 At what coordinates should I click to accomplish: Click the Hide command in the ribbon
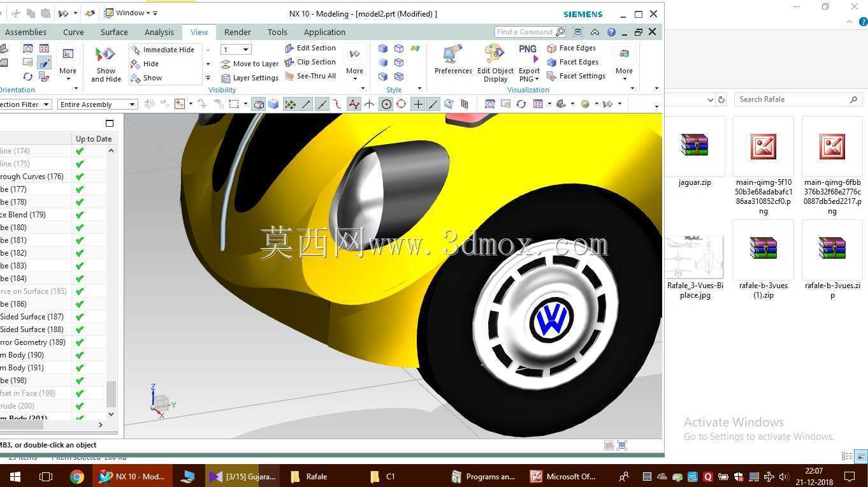[145, 64]
